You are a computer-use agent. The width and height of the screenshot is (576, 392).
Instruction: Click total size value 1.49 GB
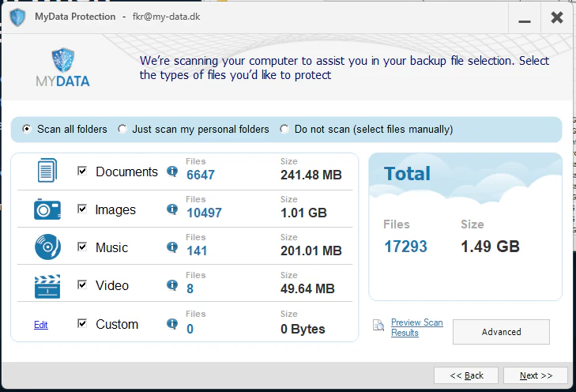[490, 247]
